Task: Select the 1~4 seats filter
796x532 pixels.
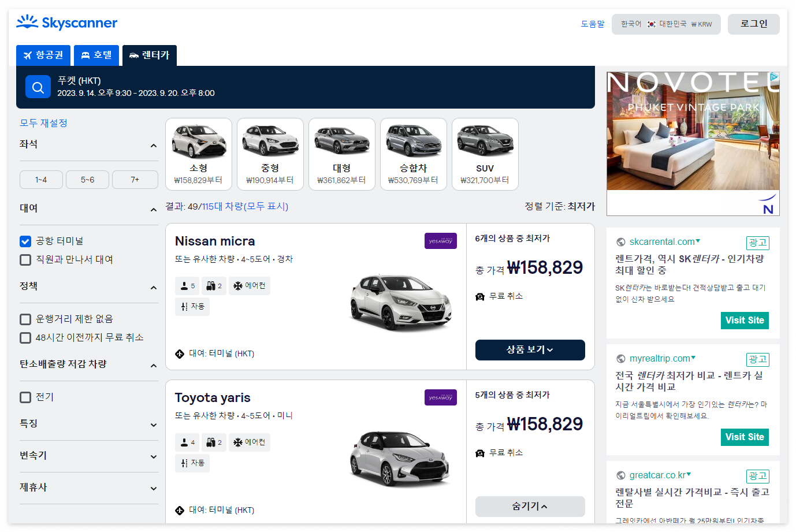Action: click(x=41, y=180)
